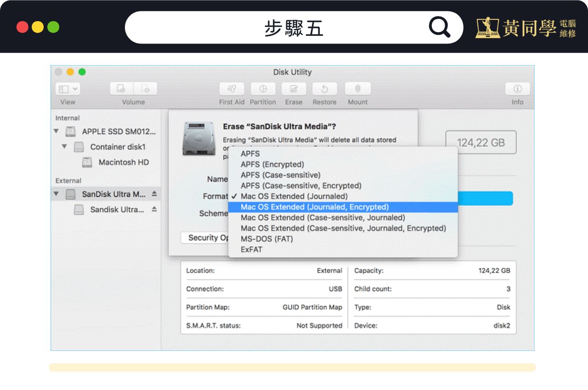Click the External section header
588x390 pixels.
[x=68, y=181]
